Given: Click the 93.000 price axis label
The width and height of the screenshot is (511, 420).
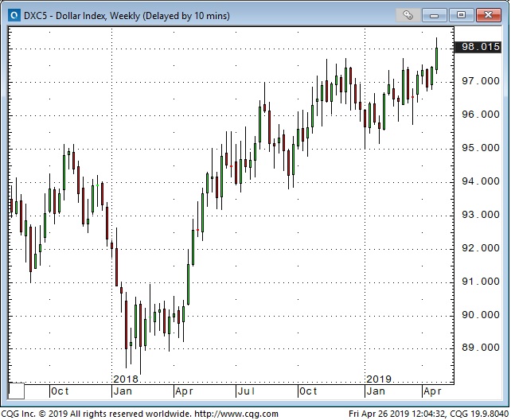Looking at the screenshot, I should pos(481,215).
